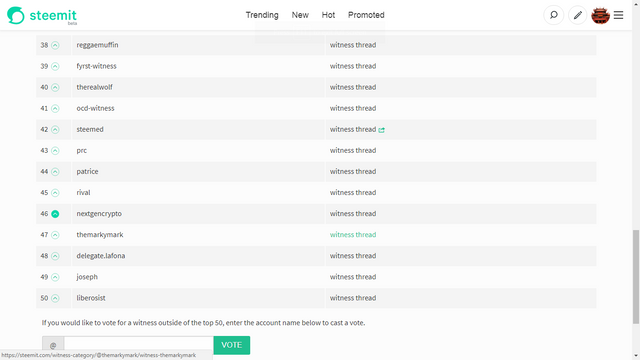Open the nextgencrypto account link
640x360 pixels.
[x=99, y=213]
